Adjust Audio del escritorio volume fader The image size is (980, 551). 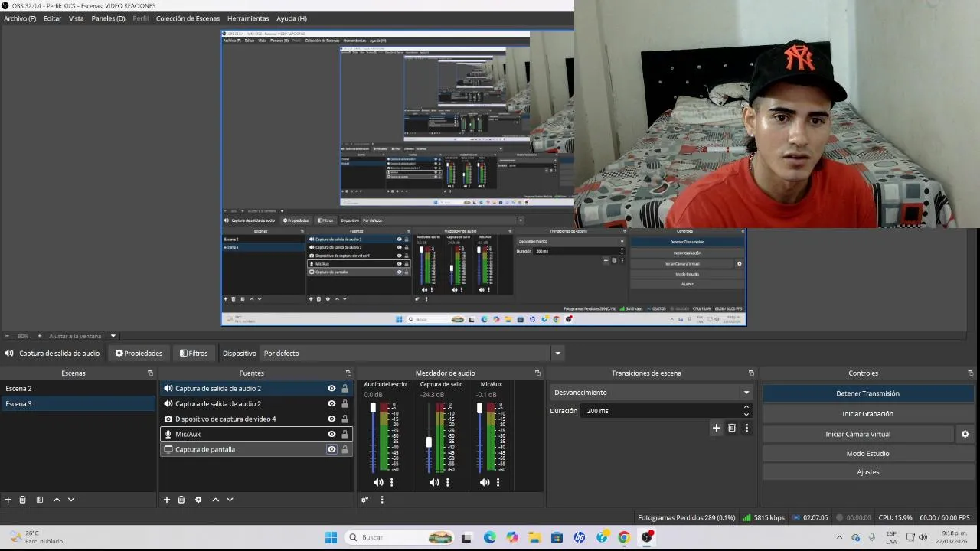(373, 408)
